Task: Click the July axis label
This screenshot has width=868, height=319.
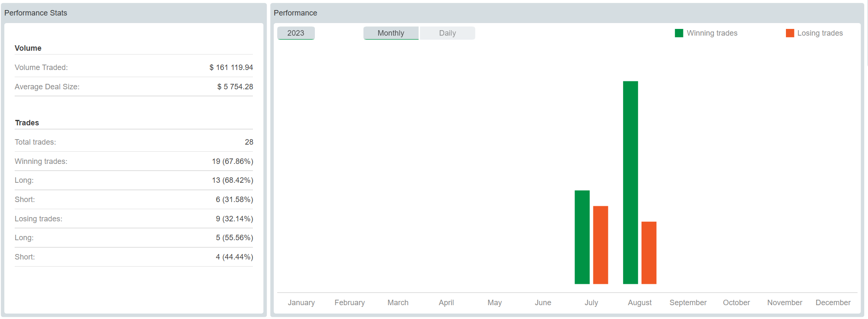Action: (x=591, y=303)
